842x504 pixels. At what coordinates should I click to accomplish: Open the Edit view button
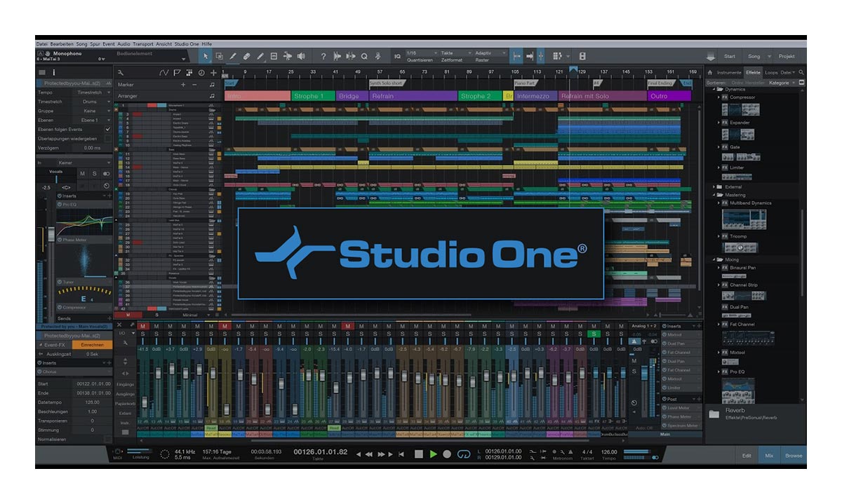coord(747,456)
